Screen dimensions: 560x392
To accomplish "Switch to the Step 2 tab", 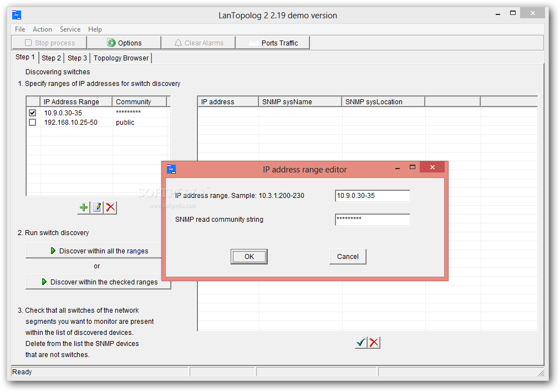I will (51, 58).
